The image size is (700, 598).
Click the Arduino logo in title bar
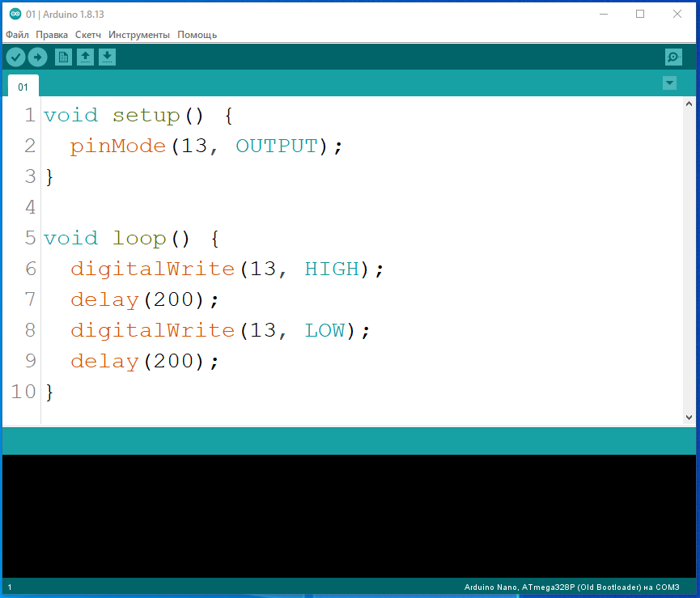(15, 14)
